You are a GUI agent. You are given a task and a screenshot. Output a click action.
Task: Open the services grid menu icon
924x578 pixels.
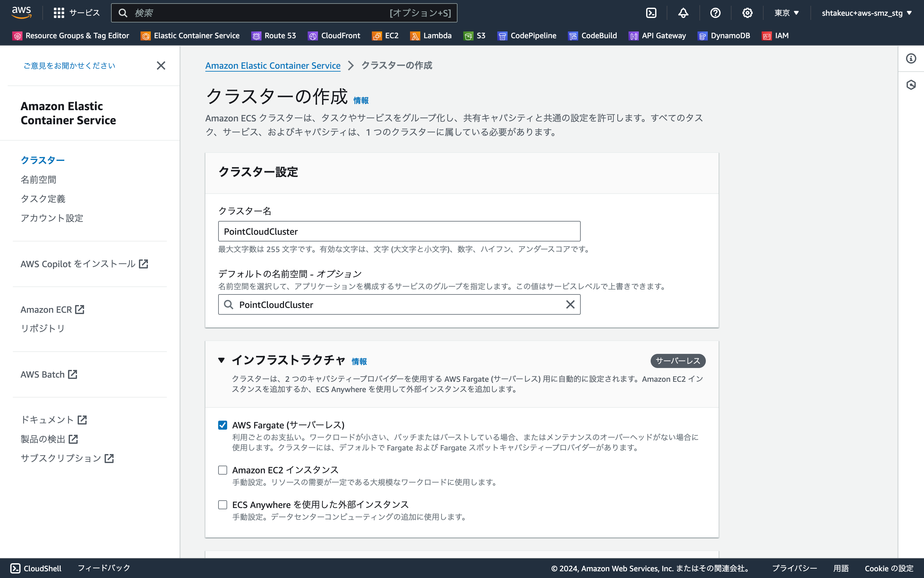[59, 13]
